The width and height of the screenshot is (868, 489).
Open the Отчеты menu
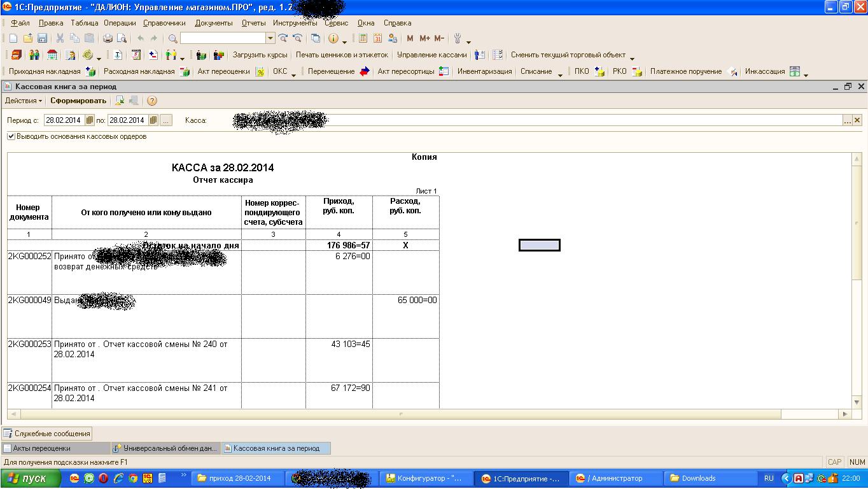[254, 23]
